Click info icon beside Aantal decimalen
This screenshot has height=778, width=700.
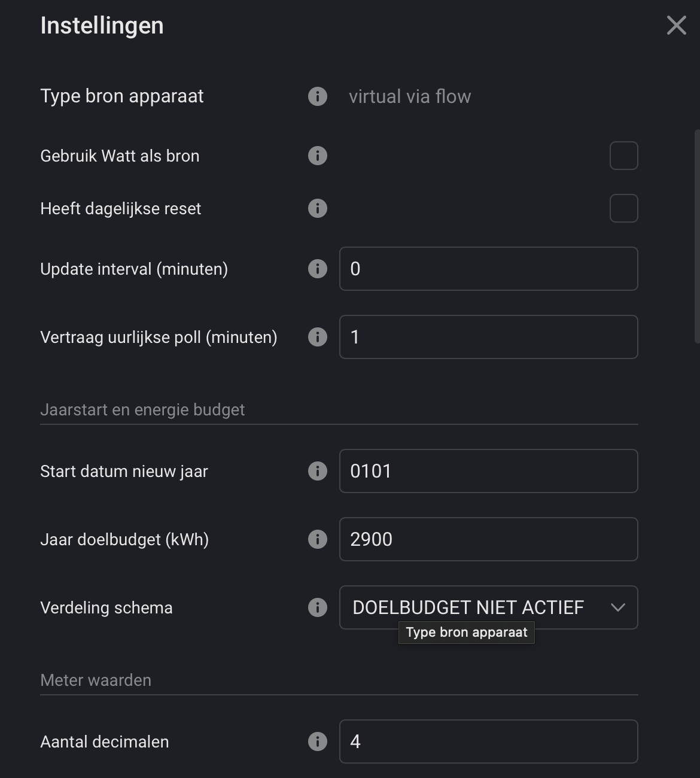point(318,742)
